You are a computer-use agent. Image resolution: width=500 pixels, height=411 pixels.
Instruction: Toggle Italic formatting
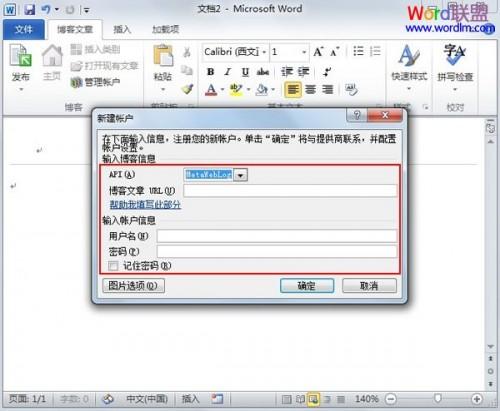pos(228,72)
